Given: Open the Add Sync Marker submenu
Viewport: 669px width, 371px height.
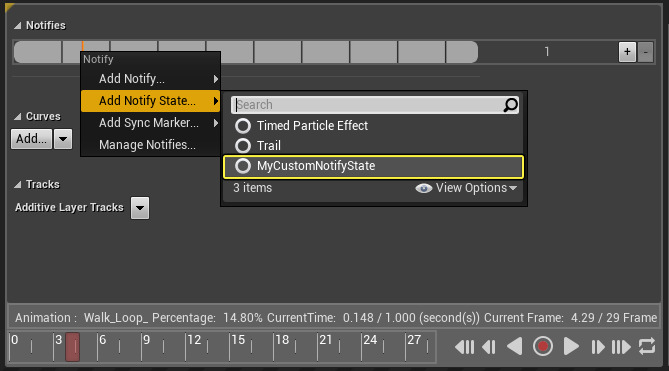Looking at the screenshot, I should point(151,123).
